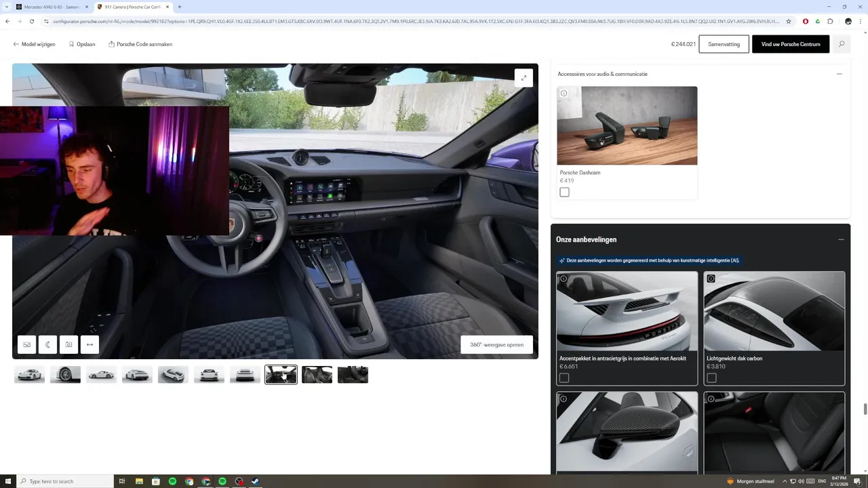868x488 pixels.
Task: Select the highlighted interior dashboard thumbnail
Action: [x=281, y=374]
